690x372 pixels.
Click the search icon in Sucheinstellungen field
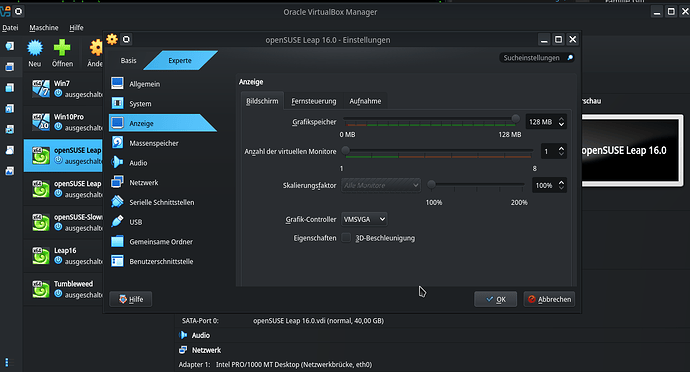click(570, 58)
